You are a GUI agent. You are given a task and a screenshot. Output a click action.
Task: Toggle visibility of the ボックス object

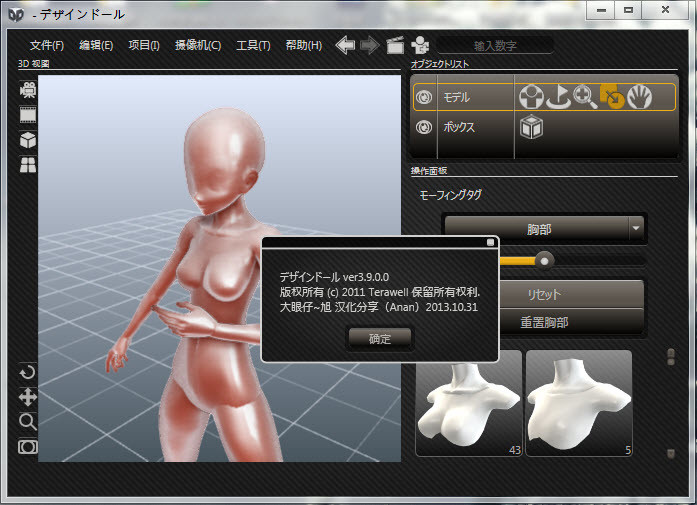(424, 128)
